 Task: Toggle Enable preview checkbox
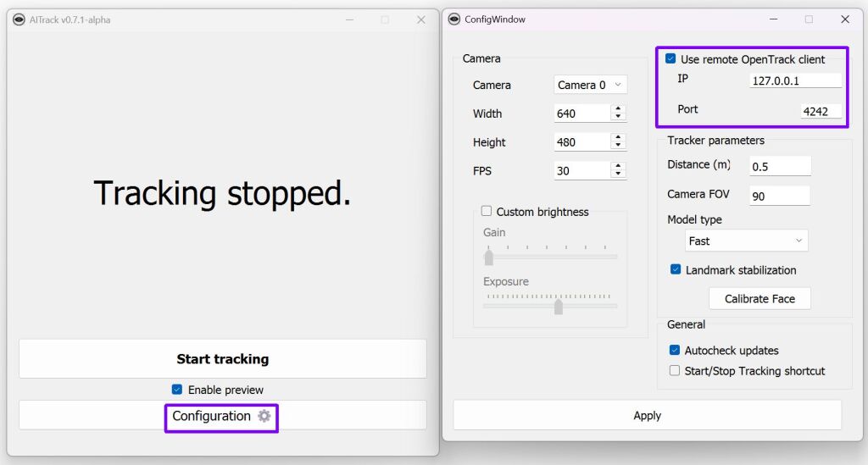coord(177,390)
